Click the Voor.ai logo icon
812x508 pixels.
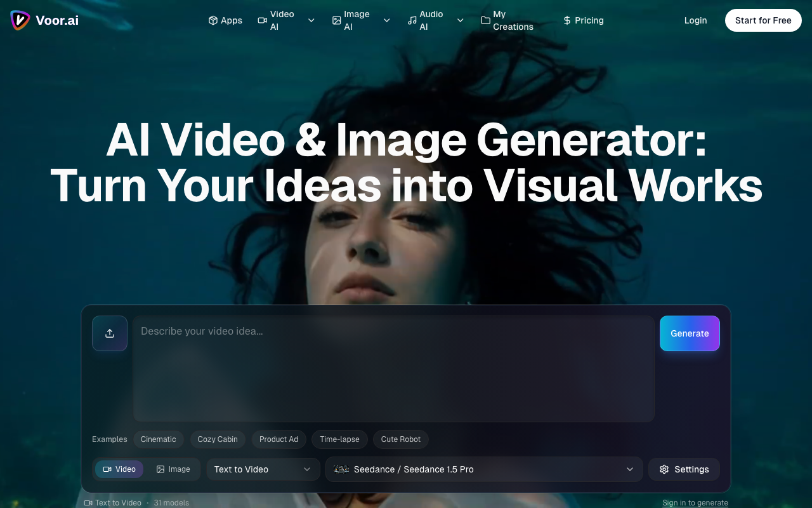coord(20,20)
